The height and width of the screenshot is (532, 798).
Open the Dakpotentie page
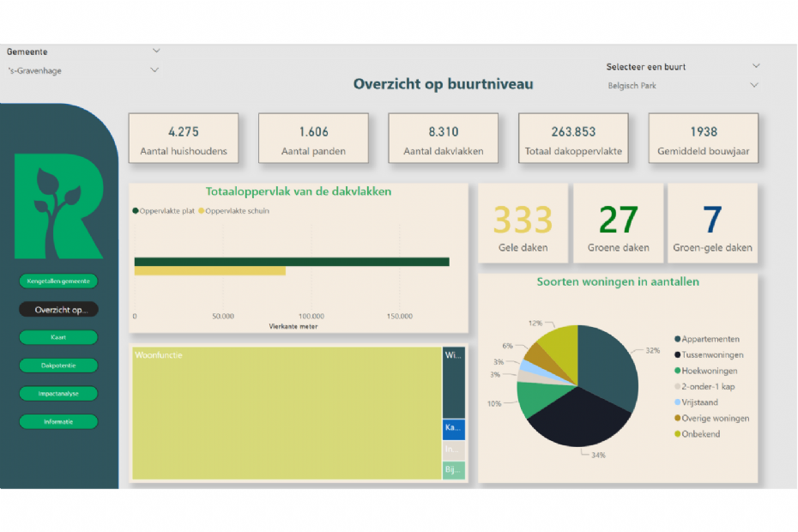[57, 366]
